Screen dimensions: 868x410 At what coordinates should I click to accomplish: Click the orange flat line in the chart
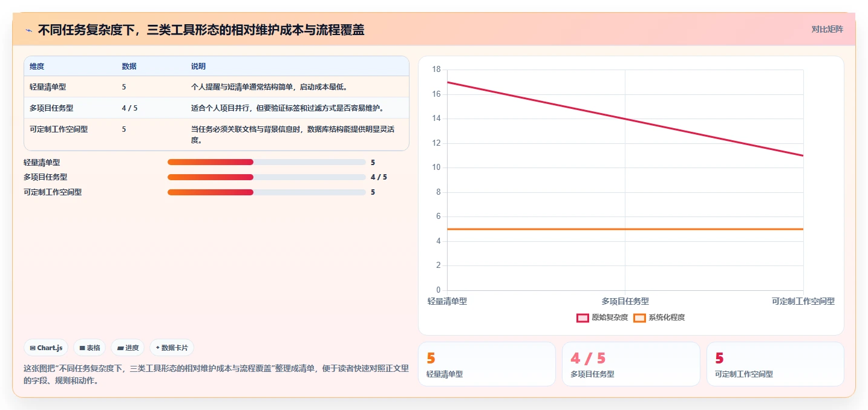(625, 229)
